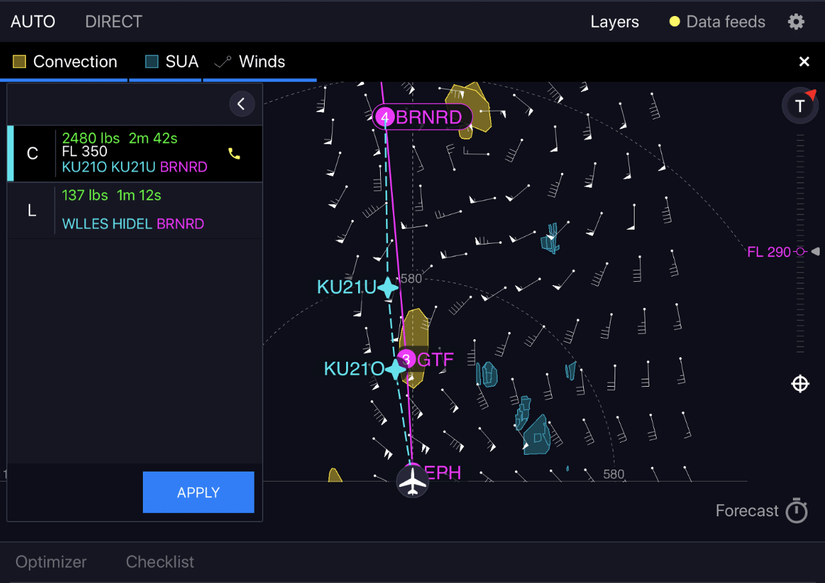The image size is (825, 583).
Task: Click the recenter crosshair map icon
Action: click(800, 384)
